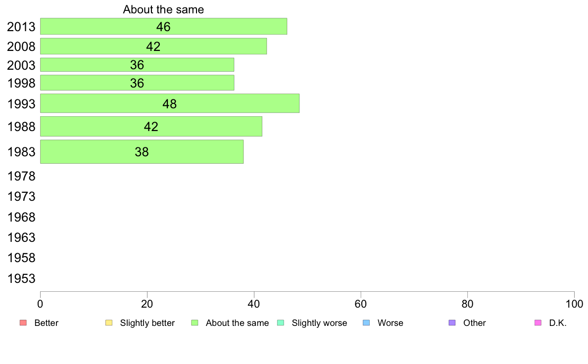
Task: Click the pink D.K. legend swatch
Action: pyautogui.click(x=538, y=323)
